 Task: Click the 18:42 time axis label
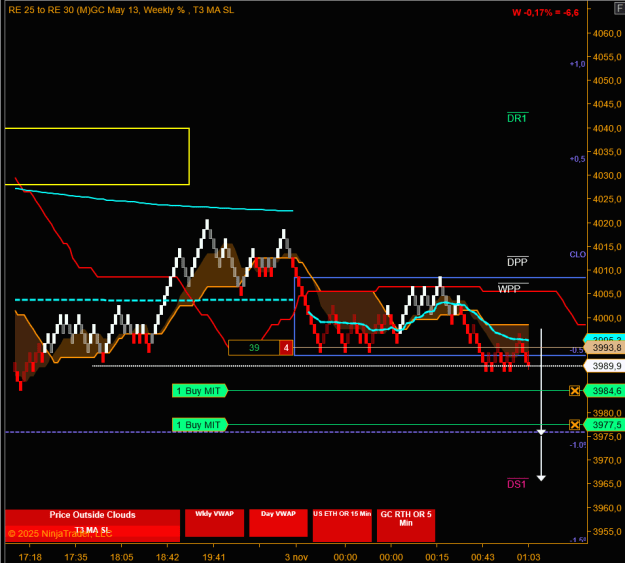(x=167, y=557)
